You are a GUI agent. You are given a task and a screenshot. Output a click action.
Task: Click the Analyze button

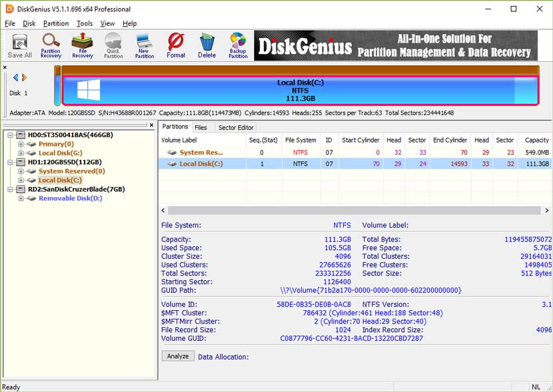tap(177, 355)
